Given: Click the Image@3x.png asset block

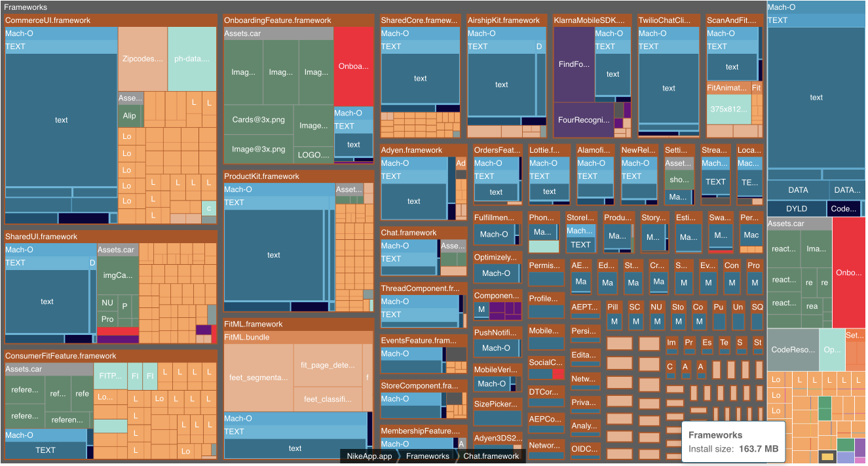Looking at the screenshot, I should click(x=259, y=149).
